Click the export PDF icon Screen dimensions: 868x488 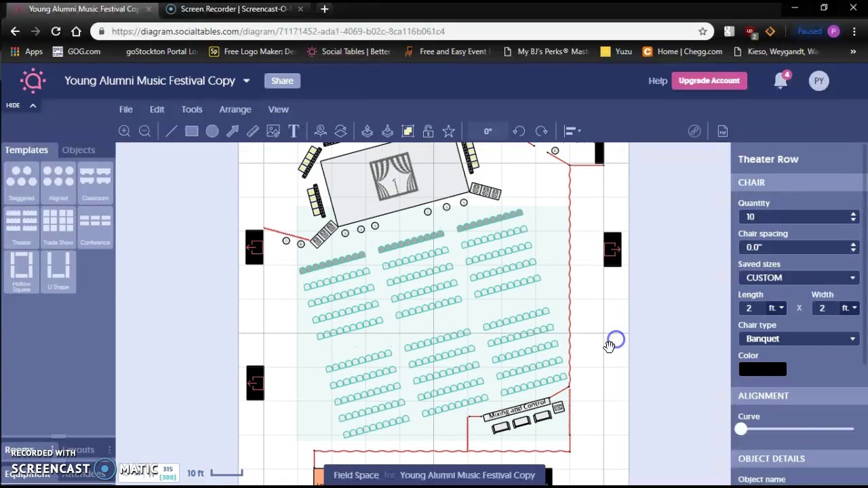[722, 131]
